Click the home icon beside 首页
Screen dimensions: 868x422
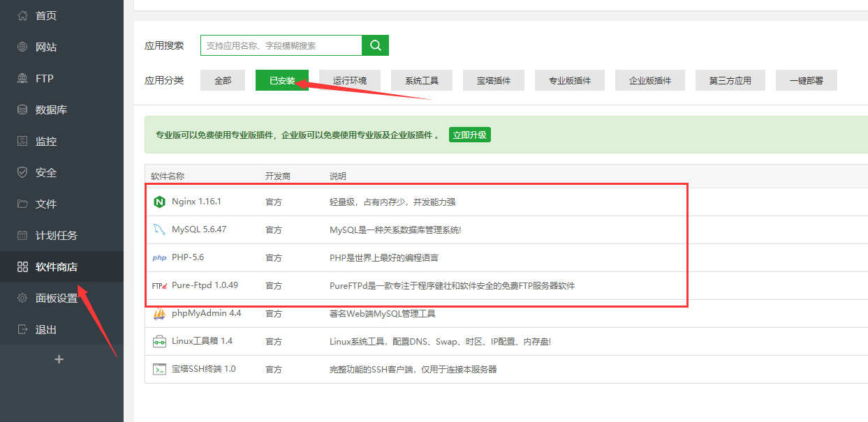(x=22, y=15)
